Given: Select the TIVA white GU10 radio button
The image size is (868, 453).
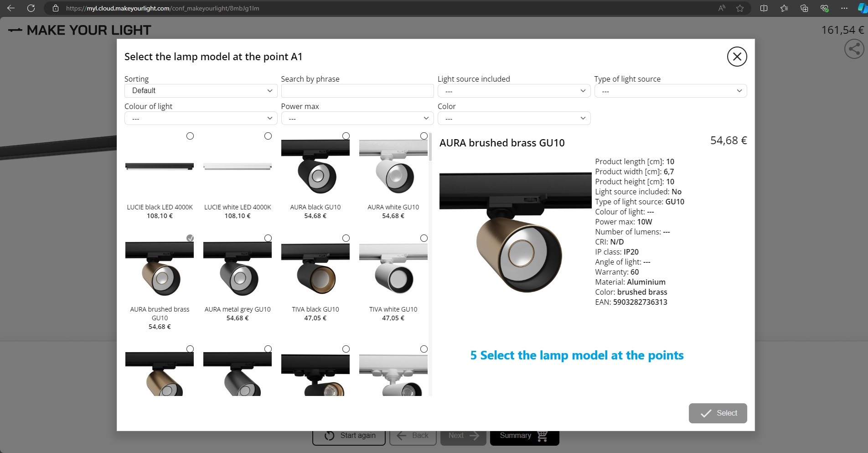Looking at the screenshot, I should (424, 238).
